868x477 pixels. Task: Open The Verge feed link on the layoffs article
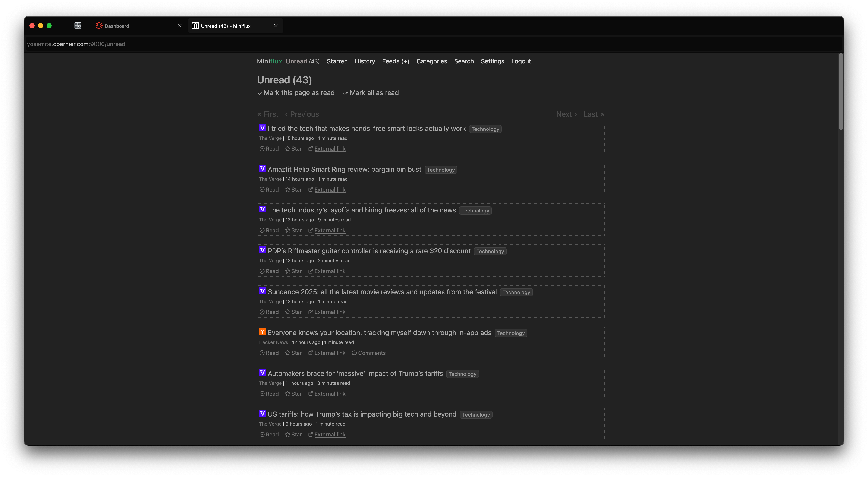[x=270, y=220]
